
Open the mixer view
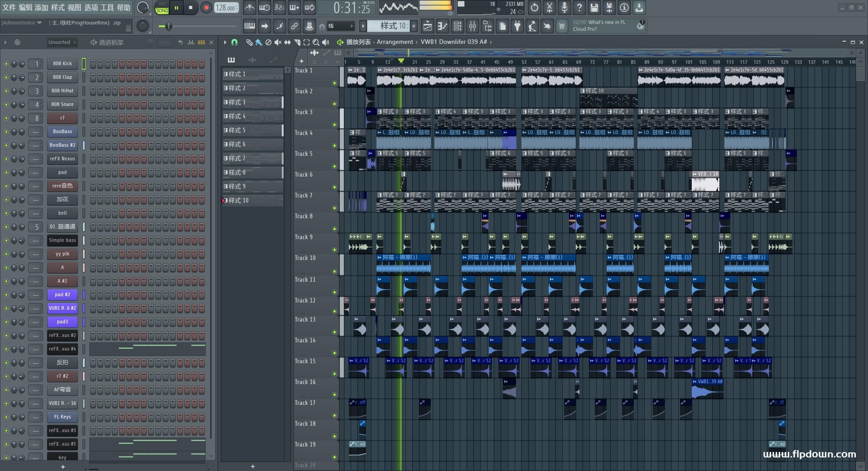click(x=473, y=26)
